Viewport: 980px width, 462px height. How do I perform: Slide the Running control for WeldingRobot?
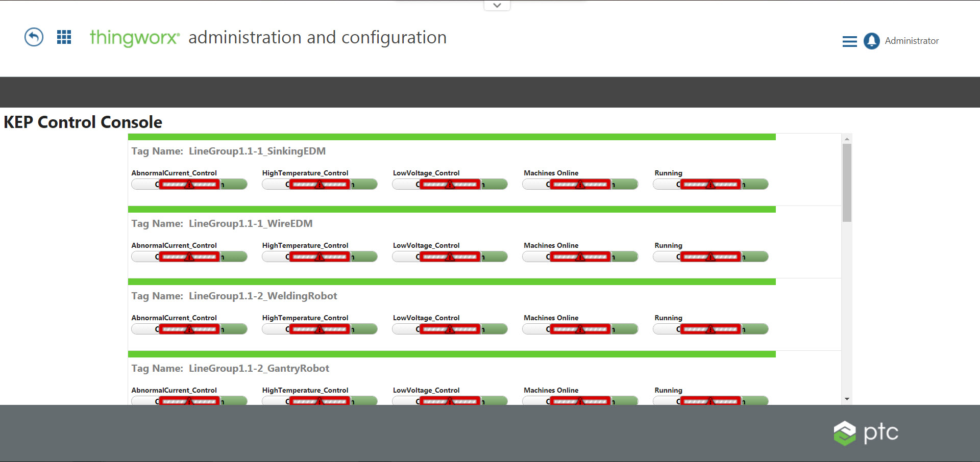[x=711, y=329]
